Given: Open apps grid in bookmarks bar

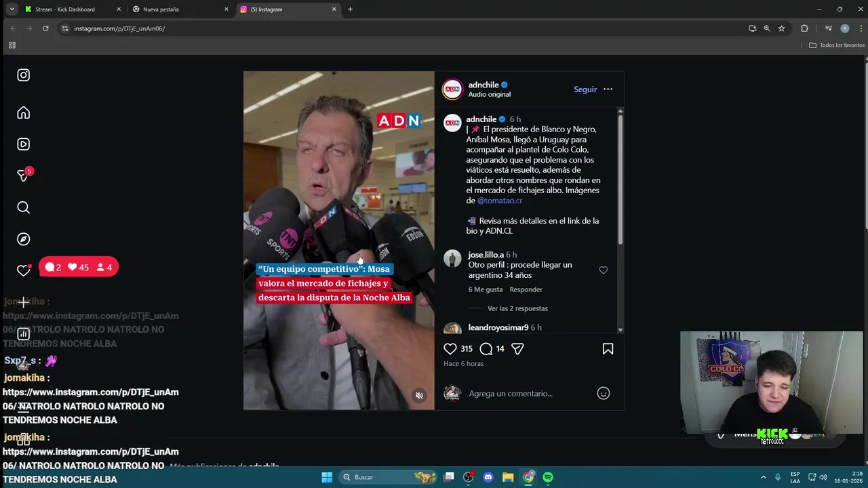Looking at the screenshot, I should click(x=12, y=45).
